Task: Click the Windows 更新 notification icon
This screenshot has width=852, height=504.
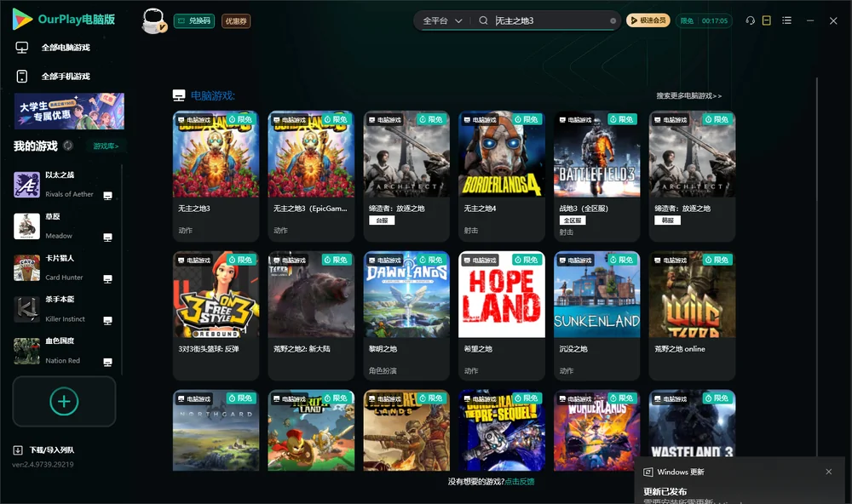Action: pyautogui.click(x=648, y=472)
